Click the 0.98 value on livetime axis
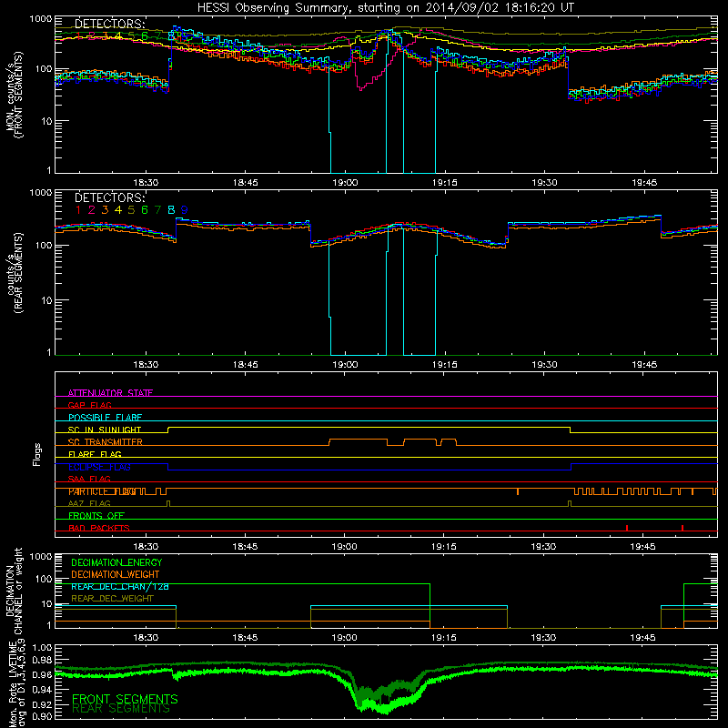The width and height of the screenshot is (728, 728). point(43,660)
